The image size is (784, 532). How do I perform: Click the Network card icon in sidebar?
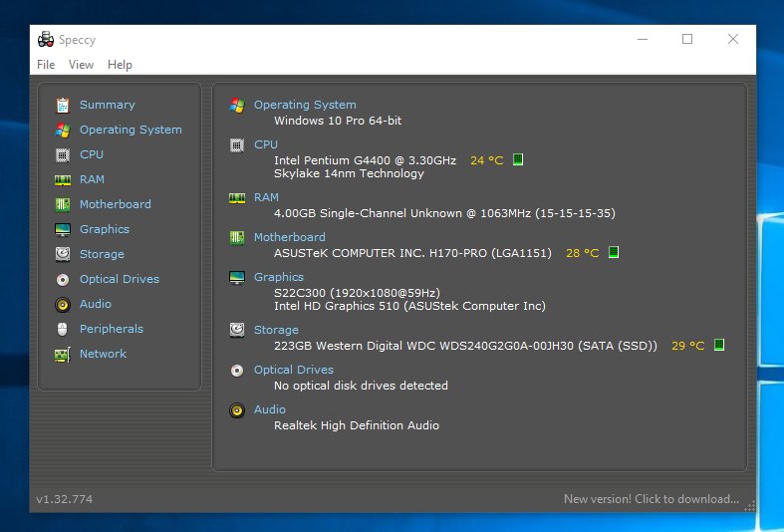[x=63, y=354]
